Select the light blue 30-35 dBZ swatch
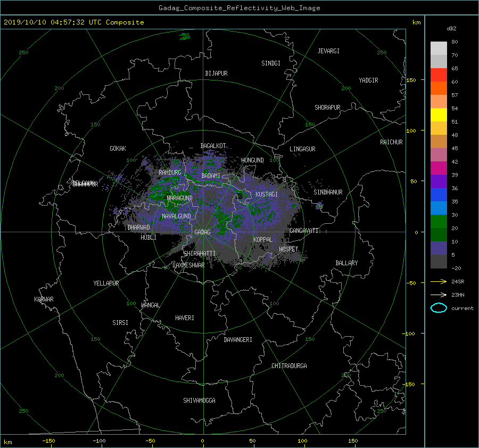Screen dimensions: 479x448 coord(439,208)
